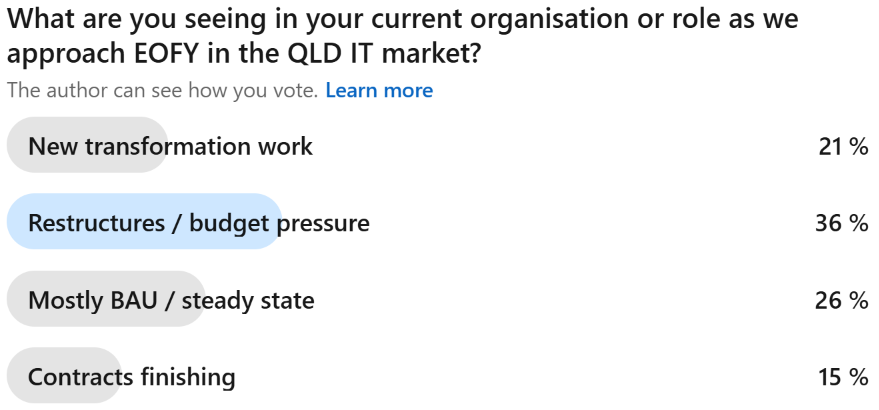The height and width of the screenshot is (410, 879).
Task: Click the word 'finishing' in last option
Action: (x=188, y=377)
